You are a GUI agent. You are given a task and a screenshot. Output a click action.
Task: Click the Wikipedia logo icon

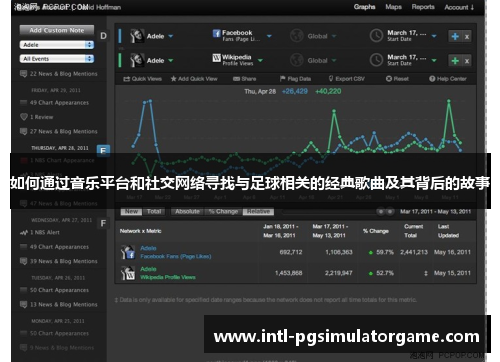[216, 58]
